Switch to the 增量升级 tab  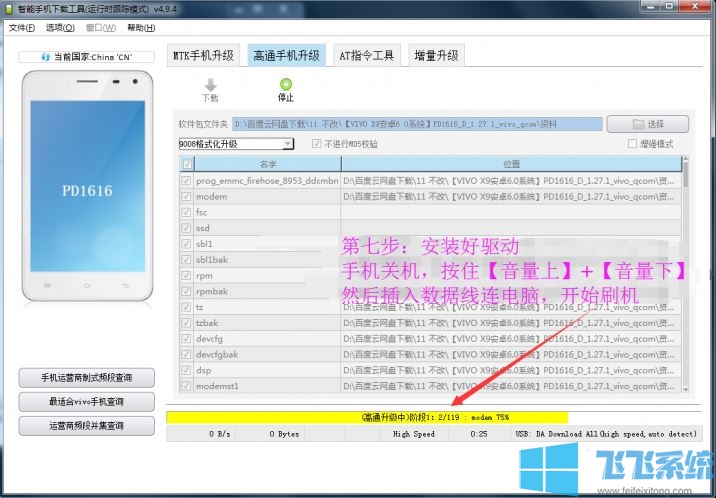(436, 56)
